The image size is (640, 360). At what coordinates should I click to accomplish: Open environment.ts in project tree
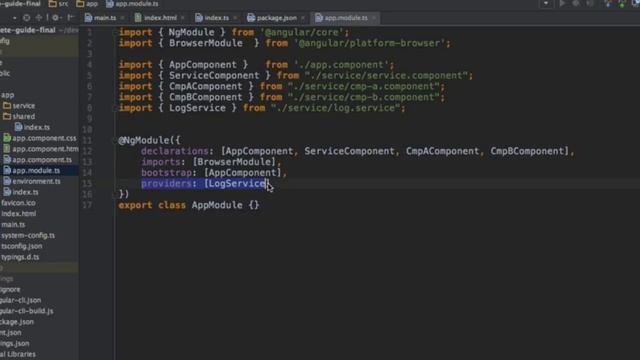36,181
